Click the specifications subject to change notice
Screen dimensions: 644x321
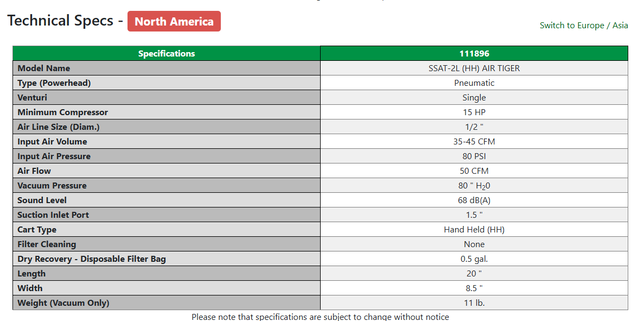pyautogui.click(x=320, y=317)
